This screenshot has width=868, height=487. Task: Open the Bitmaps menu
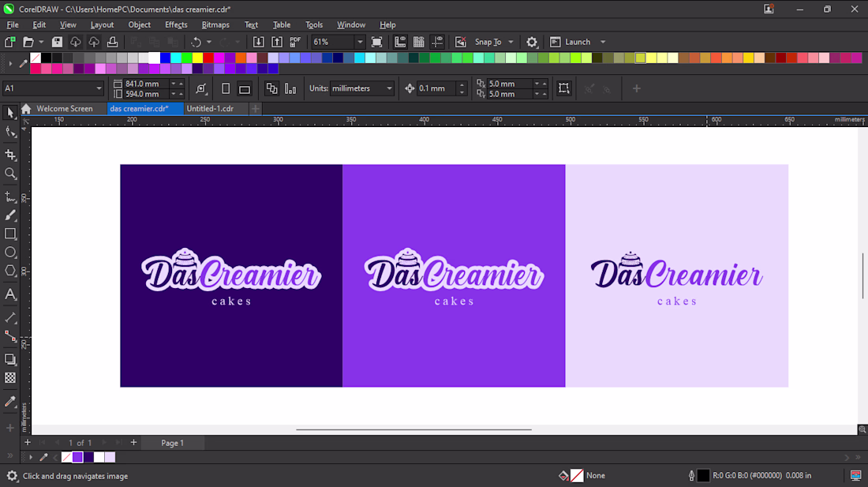point(215,25)
